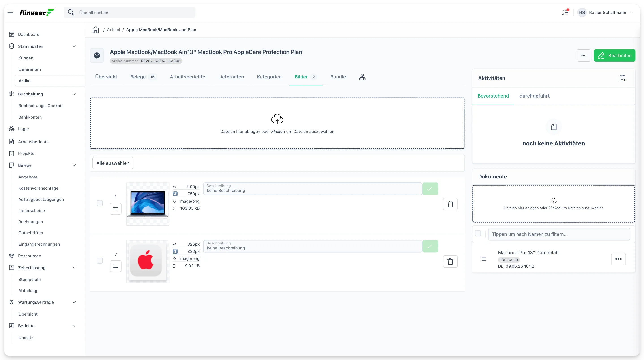The image size is (644, 360).
Task: Click the green Bearbeiten button
Action: coord(614,55)
